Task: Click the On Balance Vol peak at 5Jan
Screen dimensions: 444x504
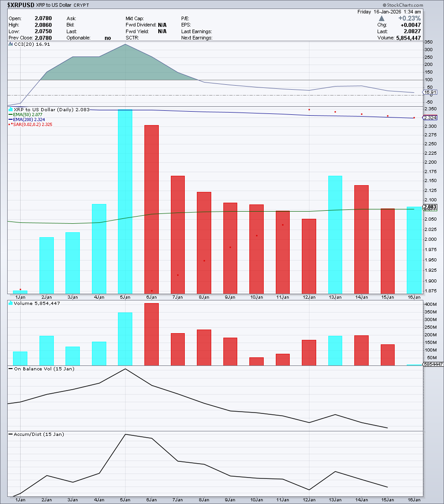Action: click(x=125, y=369)
